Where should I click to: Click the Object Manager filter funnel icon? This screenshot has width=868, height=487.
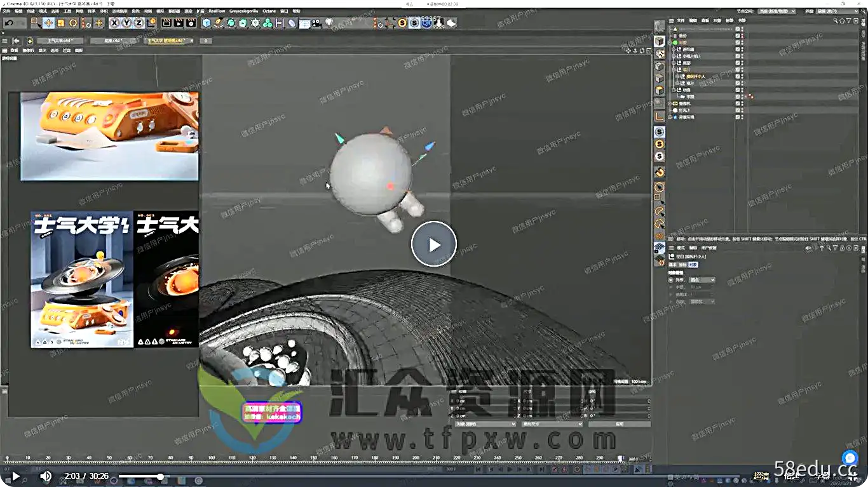pyautogui.click(x=848, y=20)
